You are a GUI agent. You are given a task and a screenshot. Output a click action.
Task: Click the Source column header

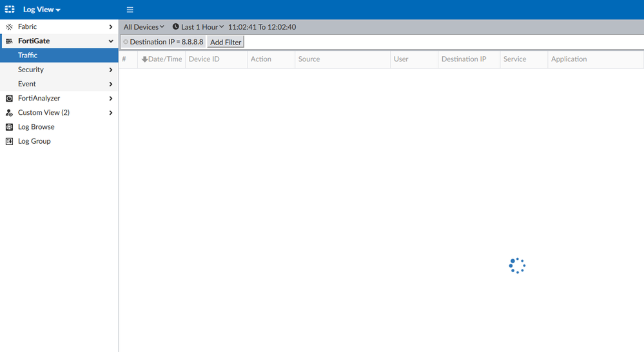tap(342, 59)
